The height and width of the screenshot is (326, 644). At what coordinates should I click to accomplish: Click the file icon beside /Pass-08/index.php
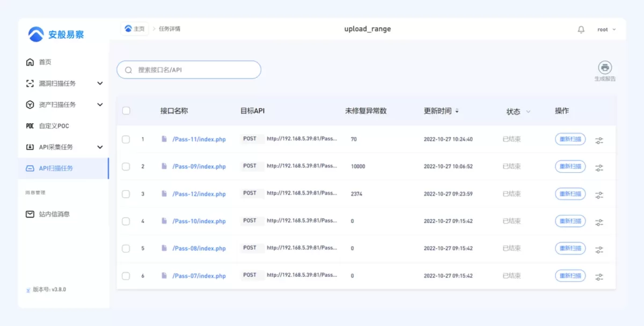164,248
